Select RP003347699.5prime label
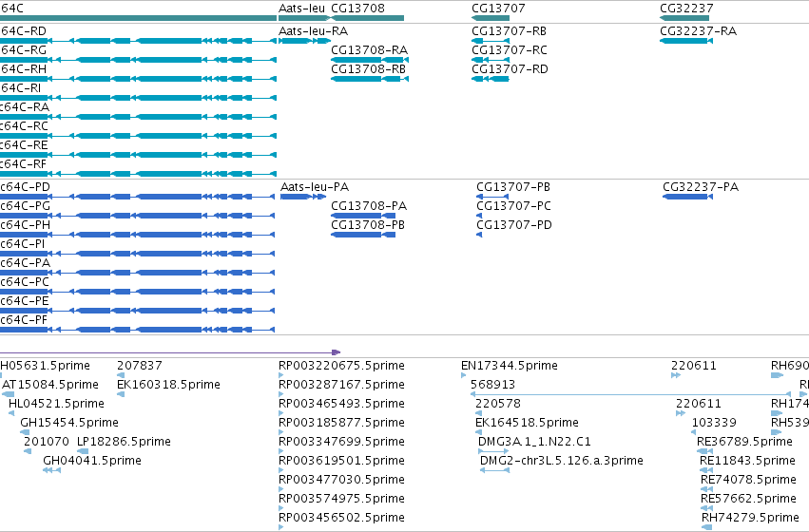 [x=341, y=441]
